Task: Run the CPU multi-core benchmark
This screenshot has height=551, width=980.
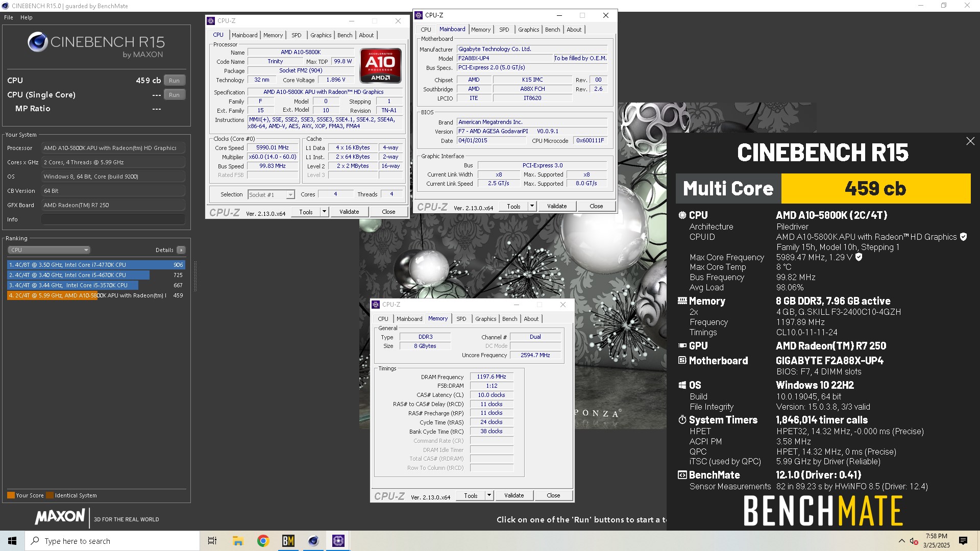Action: (175, 81)
